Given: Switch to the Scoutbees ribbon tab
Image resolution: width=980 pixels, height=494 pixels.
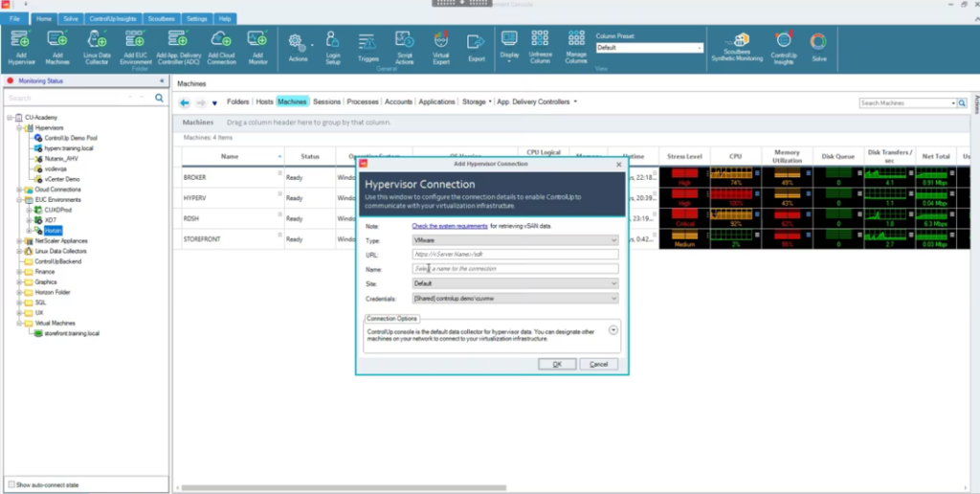Looking at the screenshot, I should (161, 19).
